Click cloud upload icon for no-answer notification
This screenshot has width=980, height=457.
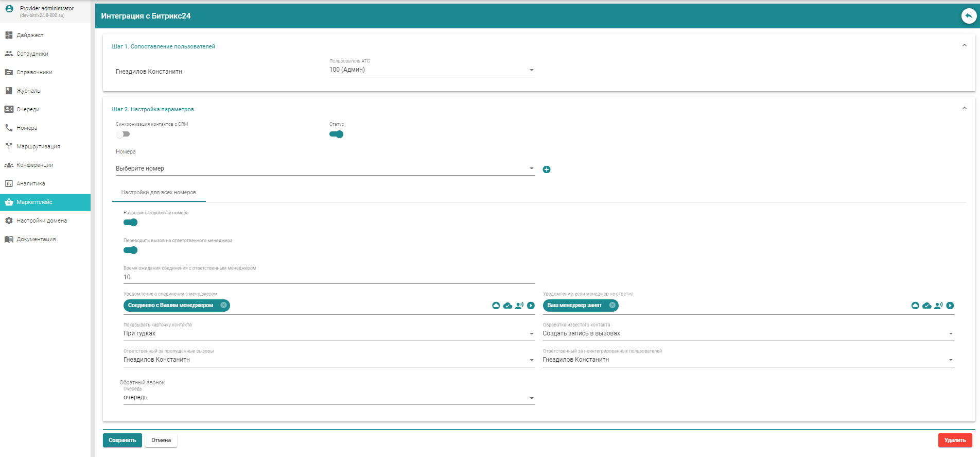pyautogui.click(x=915, y=306)
